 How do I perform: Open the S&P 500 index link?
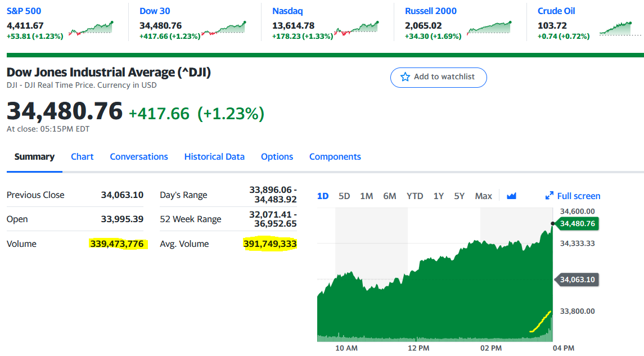pos(24,11)
